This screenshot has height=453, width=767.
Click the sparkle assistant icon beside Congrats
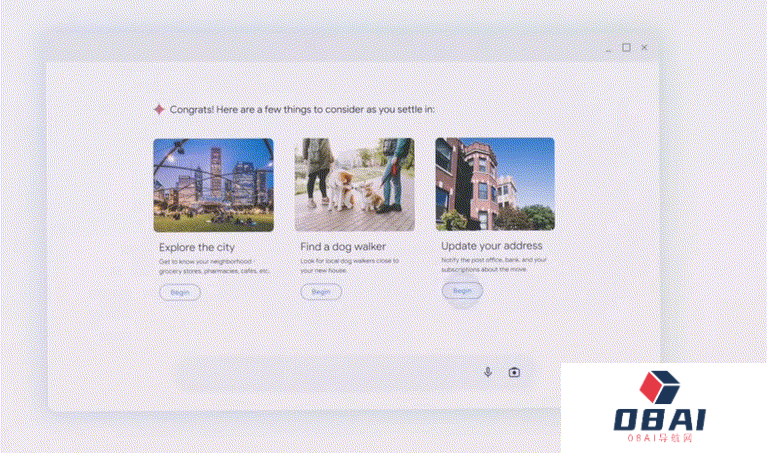pyautogui.click(x=159, y=110)
